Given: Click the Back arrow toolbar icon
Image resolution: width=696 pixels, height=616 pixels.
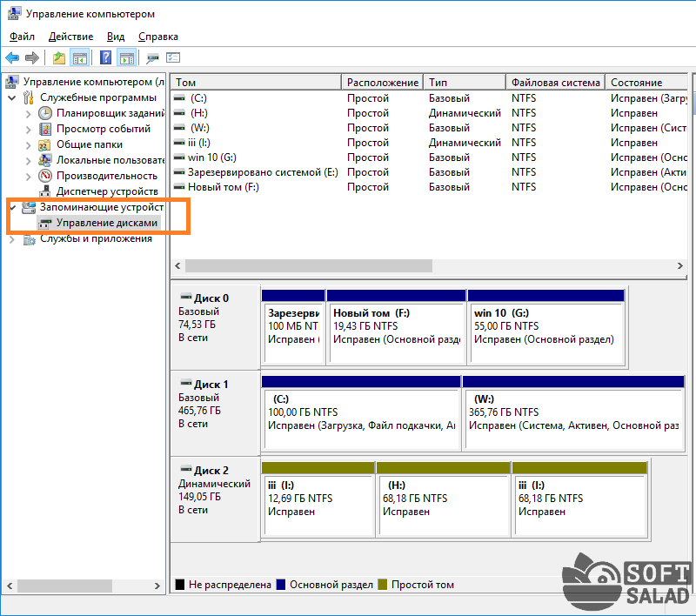Looking at the screenshot, I should pyautogui.click(x=12, y=57).
